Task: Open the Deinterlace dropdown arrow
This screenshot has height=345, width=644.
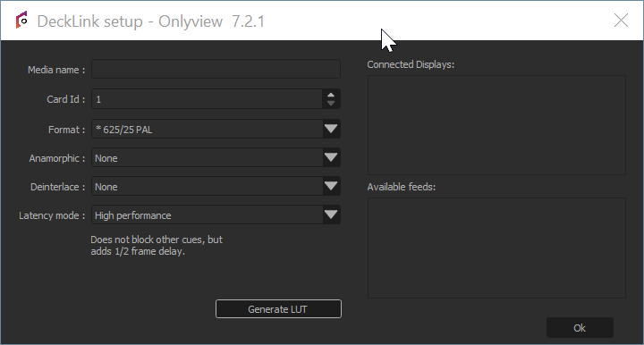Action: point(331,186)
